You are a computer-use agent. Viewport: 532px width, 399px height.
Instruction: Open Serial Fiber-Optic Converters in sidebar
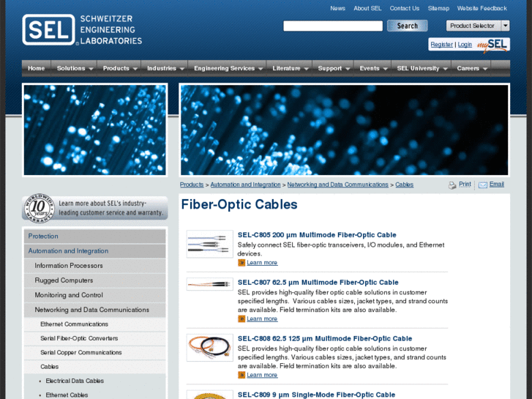pos(94,338)
